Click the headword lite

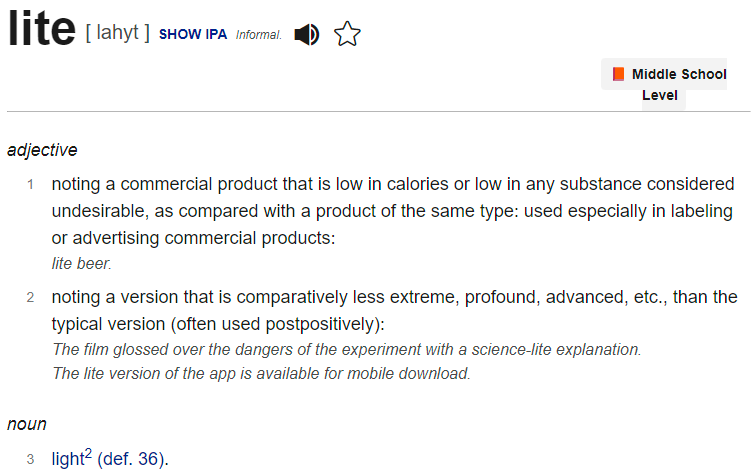42,29
